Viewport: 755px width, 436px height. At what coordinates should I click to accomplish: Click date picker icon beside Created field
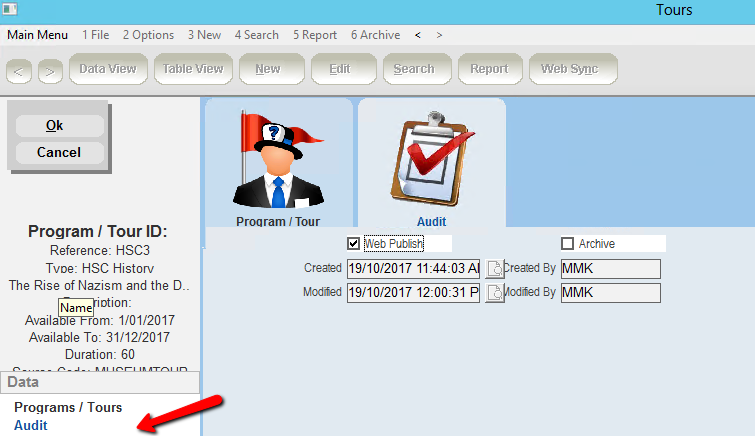[x=494, y=268]
